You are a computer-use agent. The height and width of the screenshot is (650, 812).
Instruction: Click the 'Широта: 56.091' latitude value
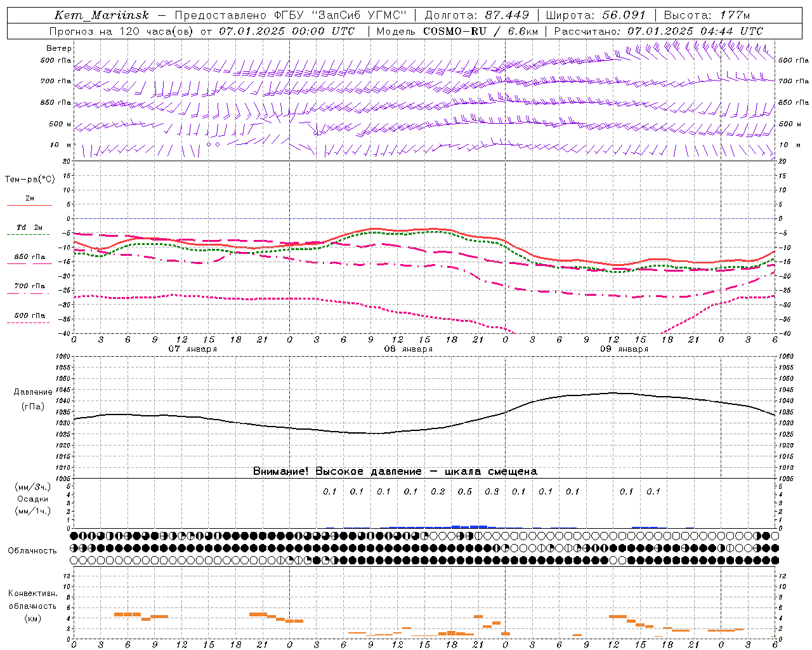pos(596,15)
